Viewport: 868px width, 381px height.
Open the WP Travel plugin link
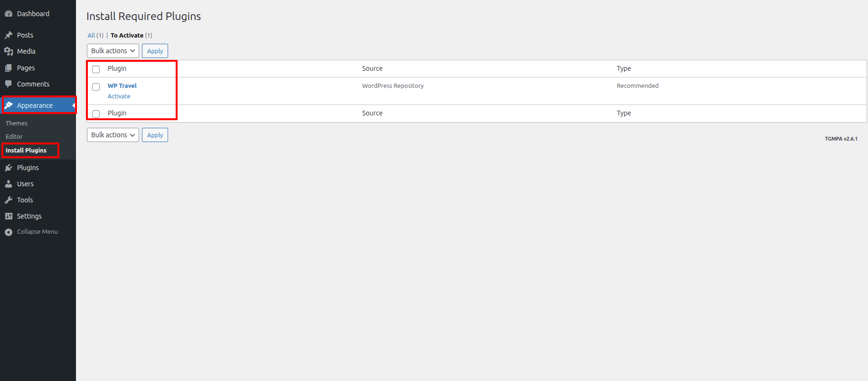122,86
